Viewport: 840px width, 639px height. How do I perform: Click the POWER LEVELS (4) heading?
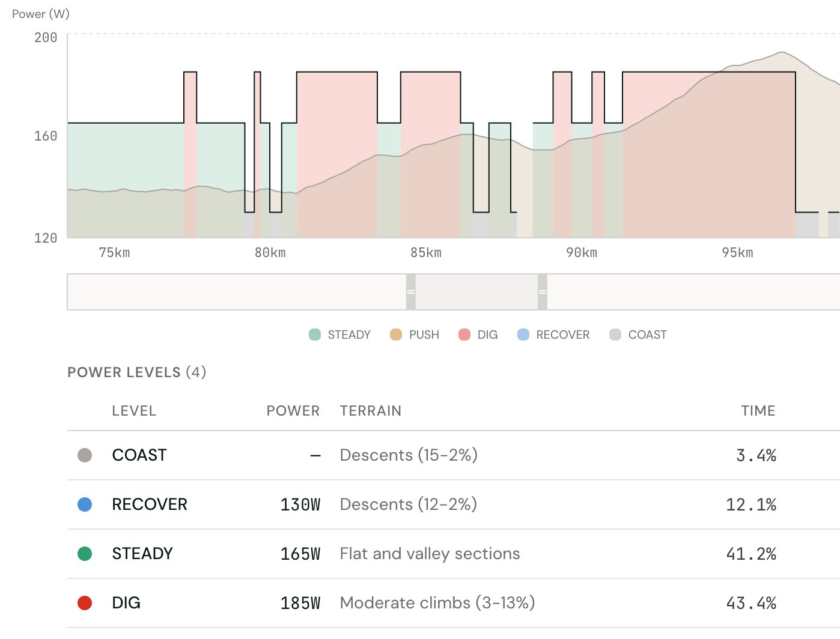tap(137, 372)
